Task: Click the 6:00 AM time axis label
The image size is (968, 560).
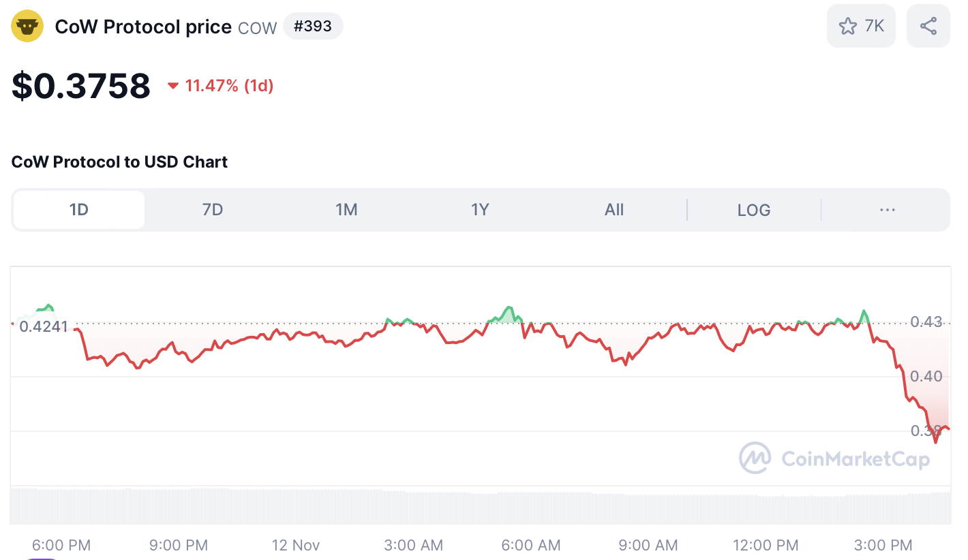Action: [x=530, y=545]
